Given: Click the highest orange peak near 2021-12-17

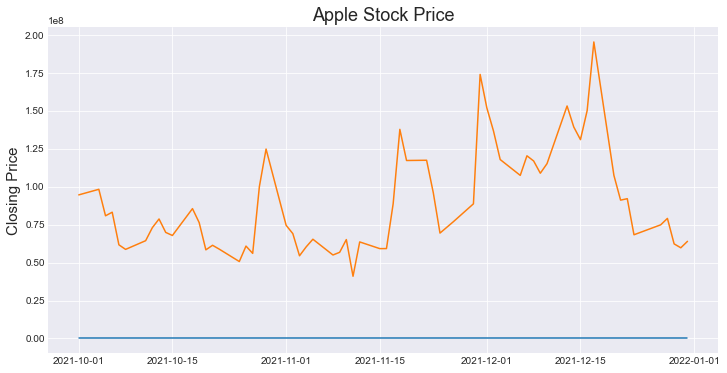Looking at the screenshot, I should (x=593, y=42).
